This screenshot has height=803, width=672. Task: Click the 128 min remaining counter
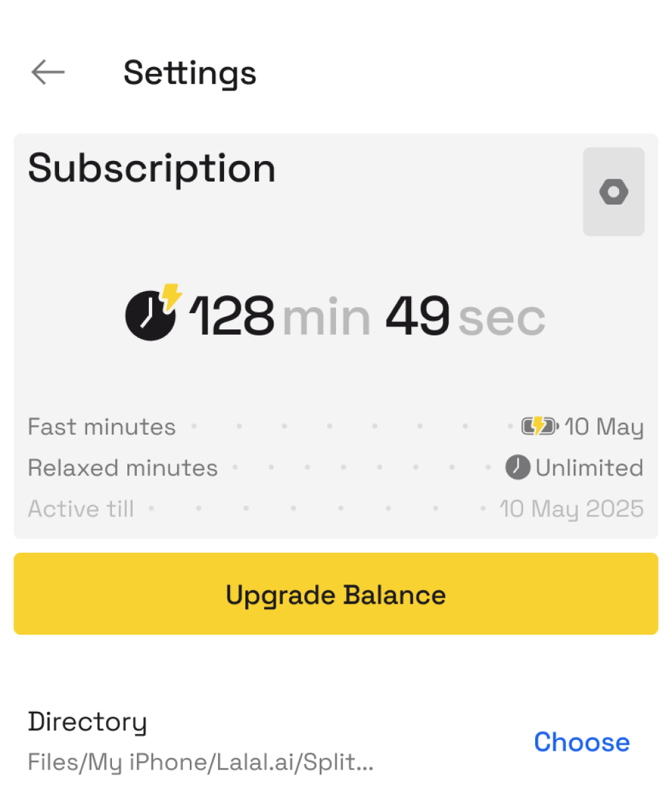tap(231, 315)
